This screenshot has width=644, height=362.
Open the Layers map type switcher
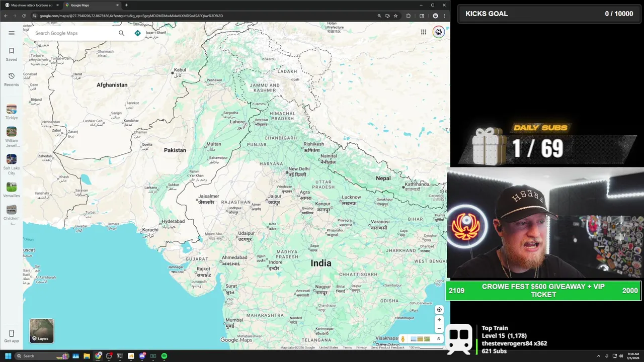[41, 331]
